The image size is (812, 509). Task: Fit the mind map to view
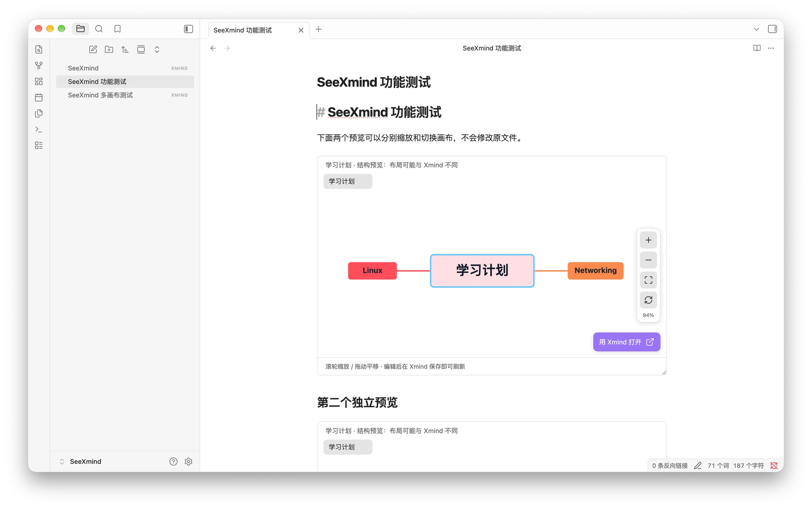coord(648,280)
